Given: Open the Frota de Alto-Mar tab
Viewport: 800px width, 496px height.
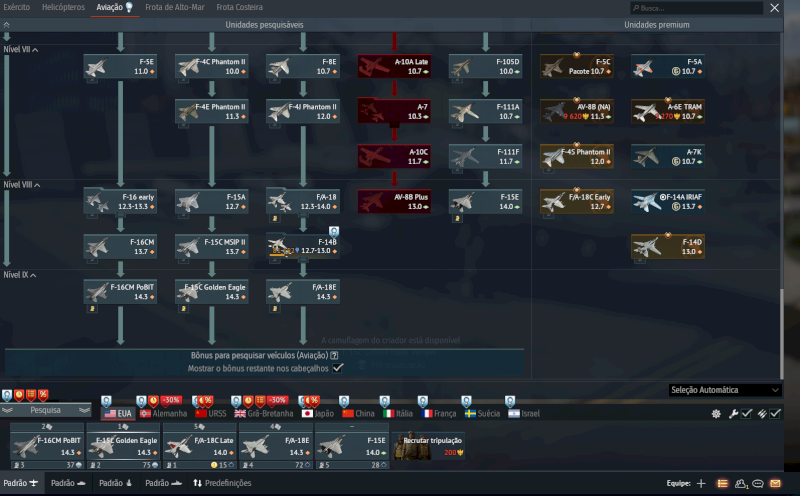Looking at the screenshot, I should click(174, 7).
